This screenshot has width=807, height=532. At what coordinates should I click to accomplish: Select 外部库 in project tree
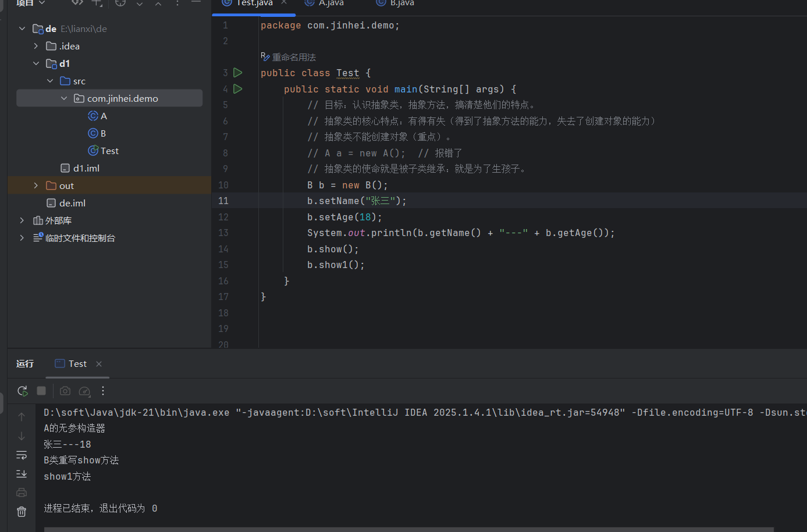tap(109, 220)
